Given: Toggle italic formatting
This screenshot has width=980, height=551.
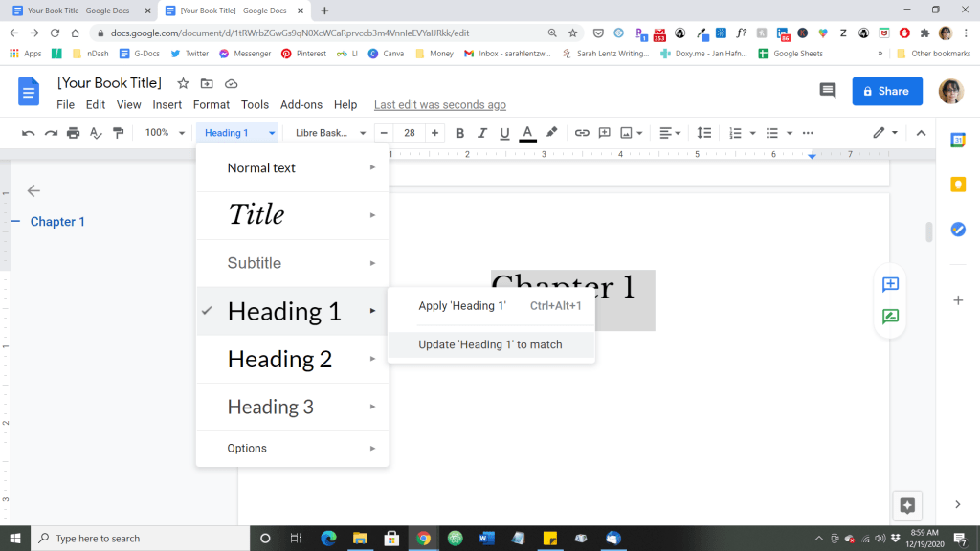Looking at the screenshot, I should pos(482,132).
